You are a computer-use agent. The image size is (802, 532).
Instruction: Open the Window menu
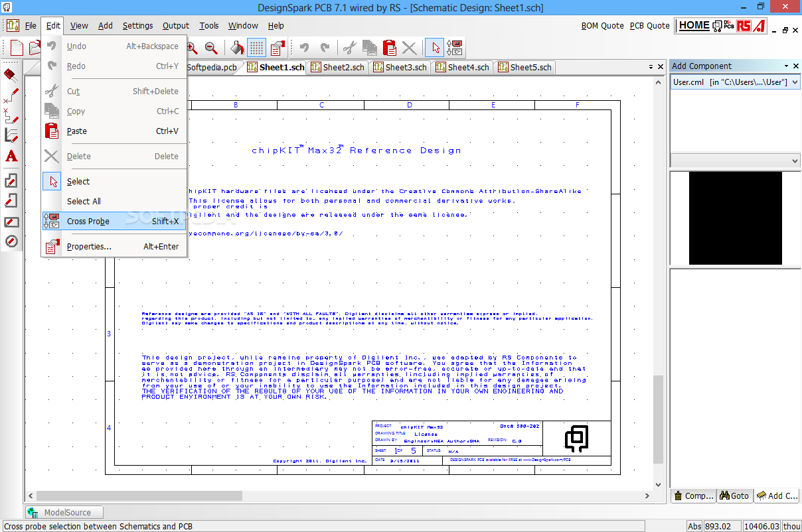243,26
